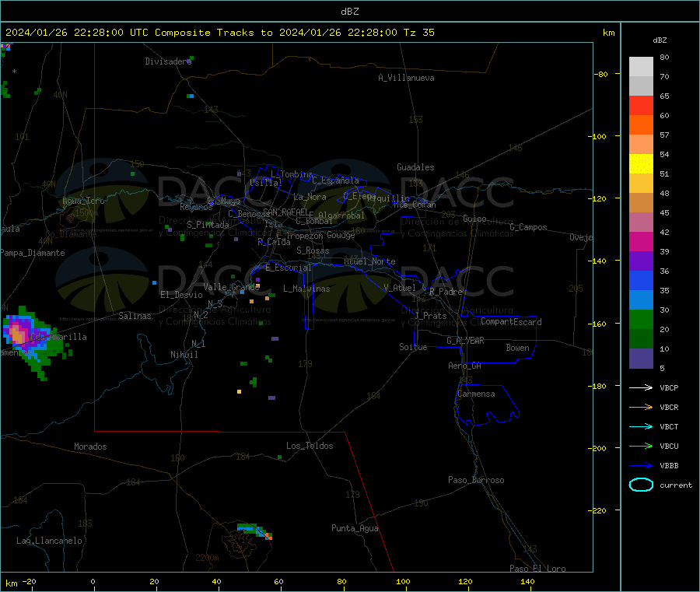Click the Atuel_Norte map label

coord(369,261)
